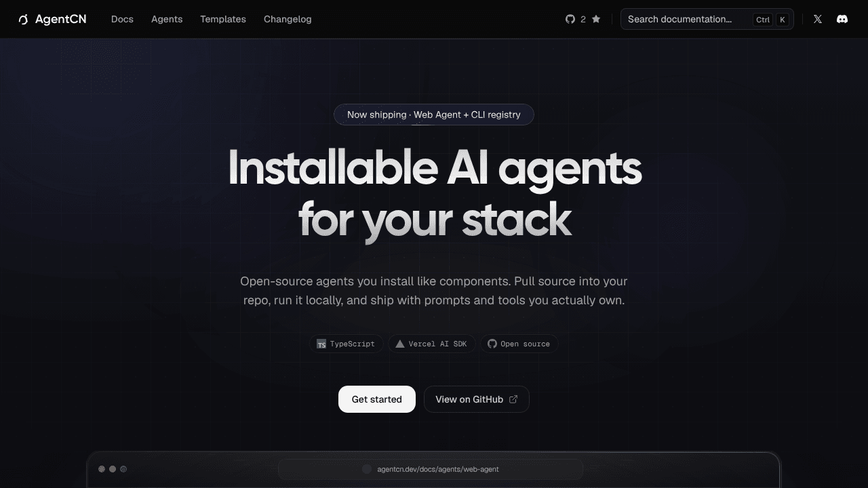Click the Vercel triangle icon
Screen dimensions: 868x488
400,344
